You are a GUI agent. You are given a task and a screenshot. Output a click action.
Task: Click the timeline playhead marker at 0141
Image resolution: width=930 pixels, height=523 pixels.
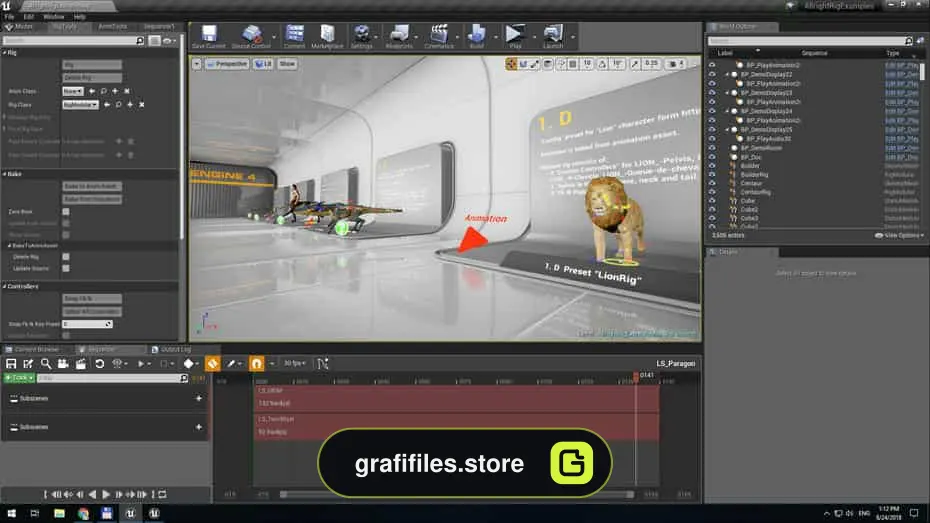tap(636, 376)
